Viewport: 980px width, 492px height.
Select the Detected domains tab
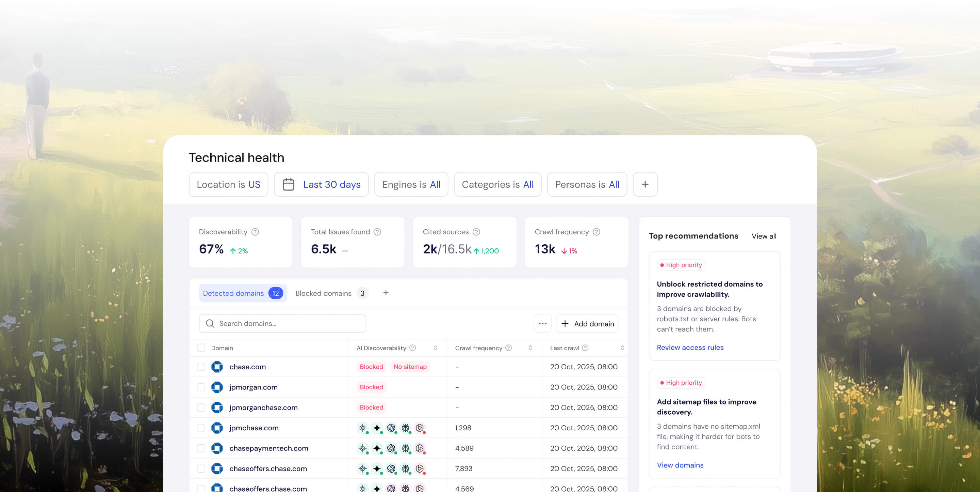233,293
